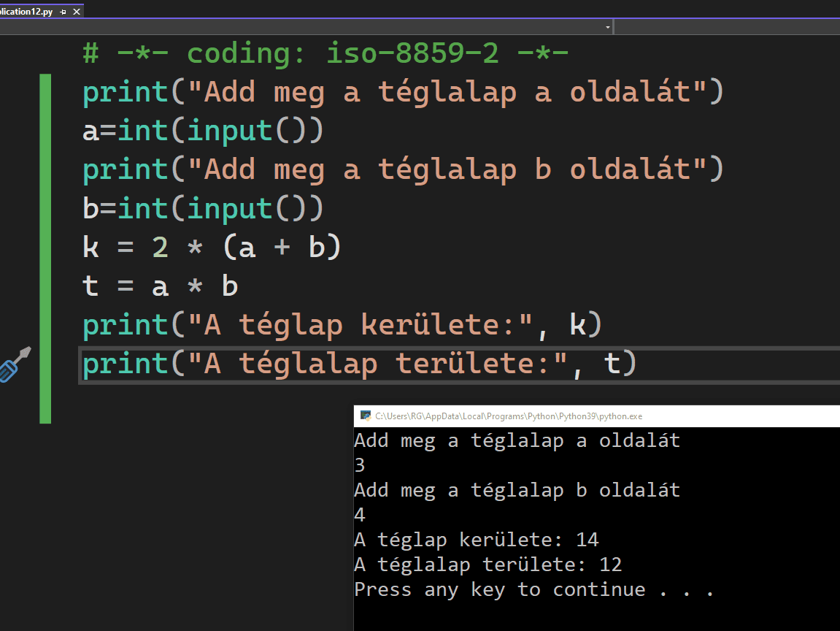Click the Python icon in console title bar

tap(366, 416)
